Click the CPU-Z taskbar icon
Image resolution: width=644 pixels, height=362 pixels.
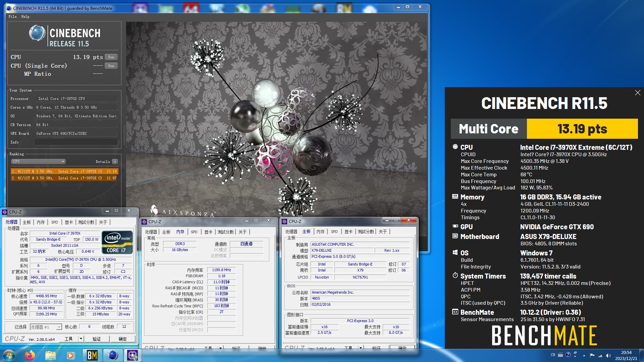(132, 355)
